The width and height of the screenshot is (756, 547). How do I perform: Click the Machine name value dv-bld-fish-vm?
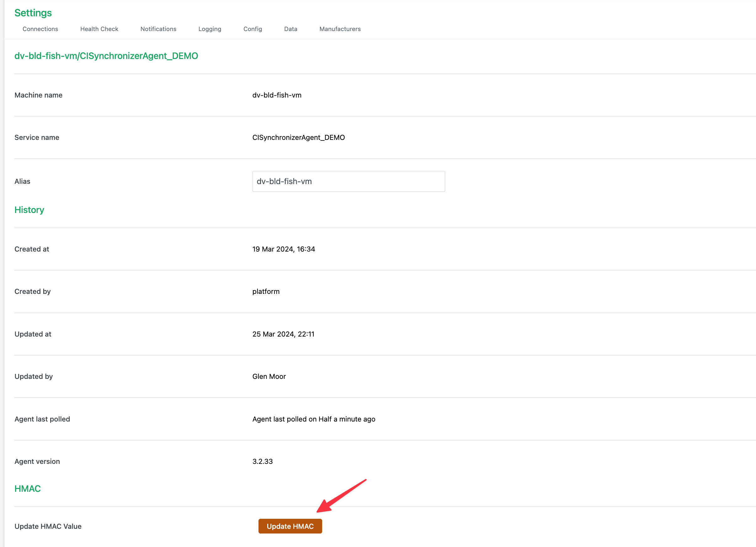click(277, 95)
